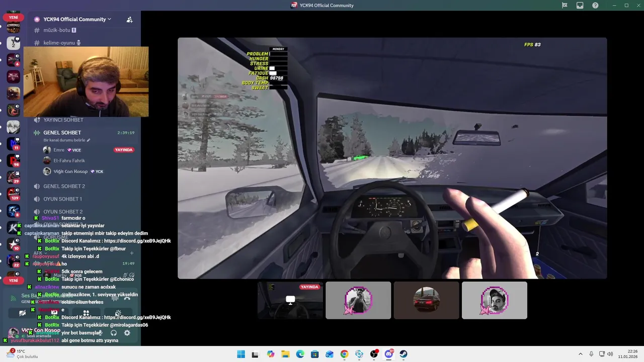644x362 pixels.
Task: Open Copilot from taskbar
Action: coord(271,354)
